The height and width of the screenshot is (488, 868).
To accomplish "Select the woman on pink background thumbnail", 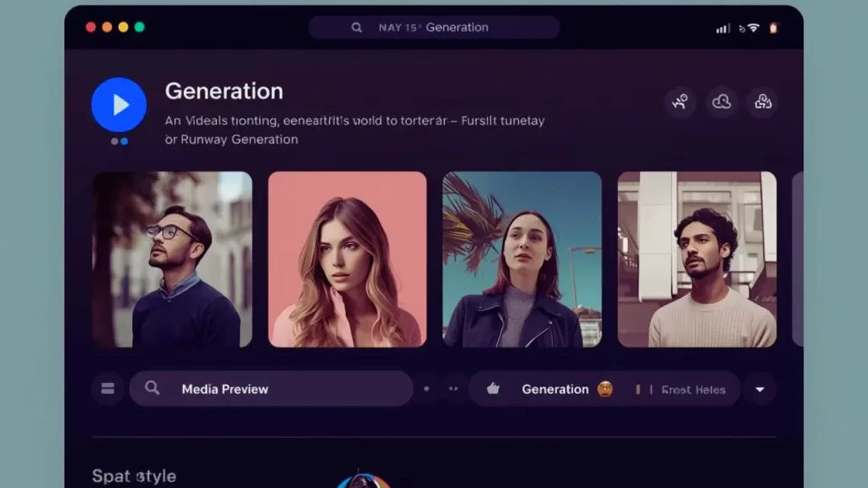I will pyautogui.click(x=348, y=259).
